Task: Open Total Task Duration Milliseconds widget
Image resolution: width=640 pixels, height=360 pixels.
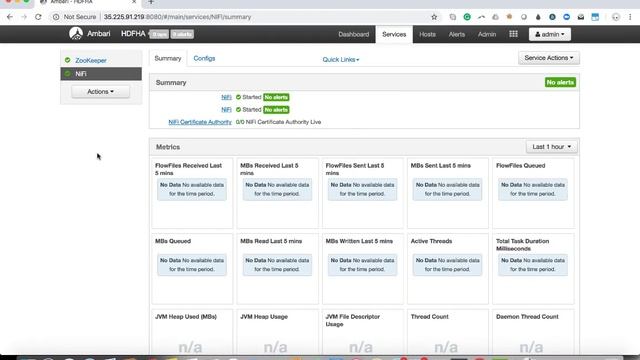Action: click(x=533, y=269)
